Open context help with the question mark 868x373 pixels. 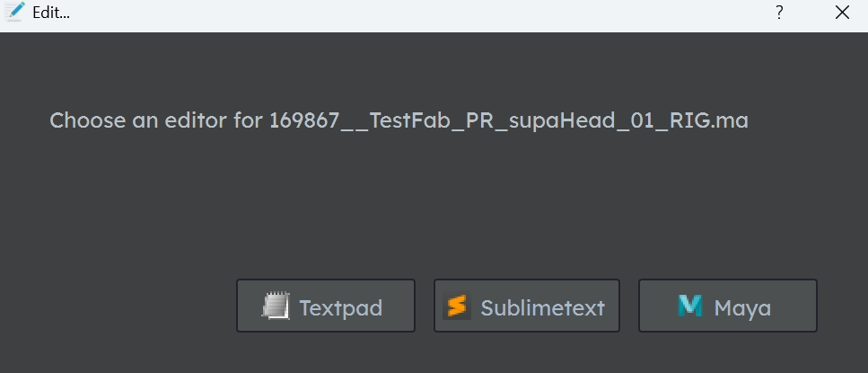pos(779,13)
